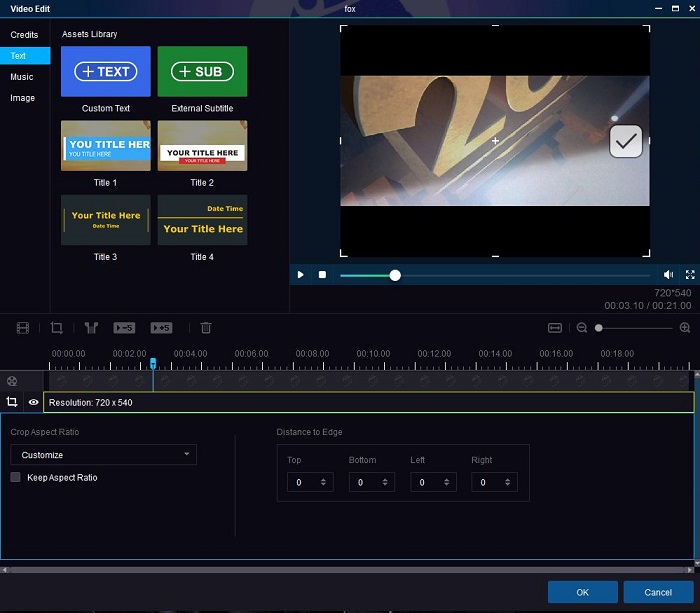700x613 pixels.
Task: Play the video preview
Action: pyautogui.click(x=300, y=275)
